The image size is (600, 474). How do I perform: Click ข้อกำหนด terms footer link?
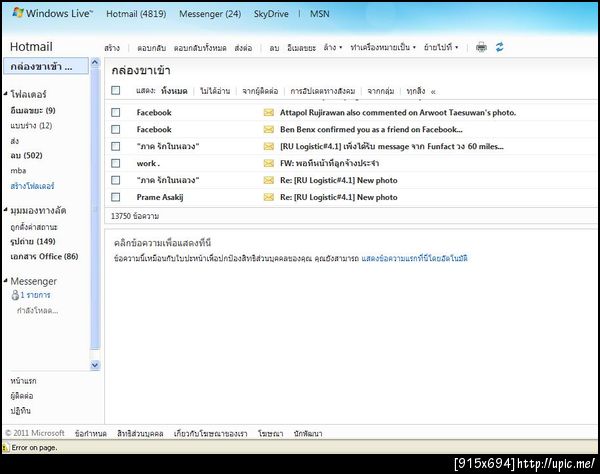pos(91,433)
